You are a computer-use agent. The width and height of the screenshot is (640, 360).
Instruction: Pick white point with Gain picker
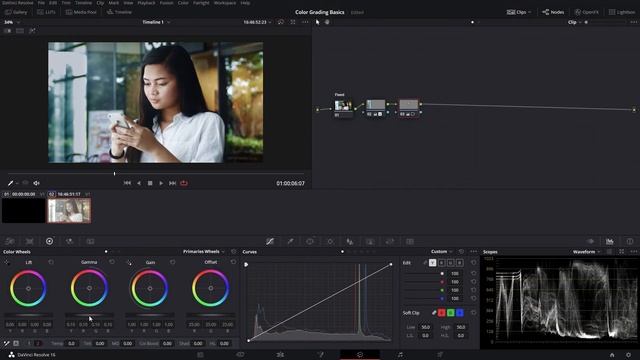pos(129,262)
